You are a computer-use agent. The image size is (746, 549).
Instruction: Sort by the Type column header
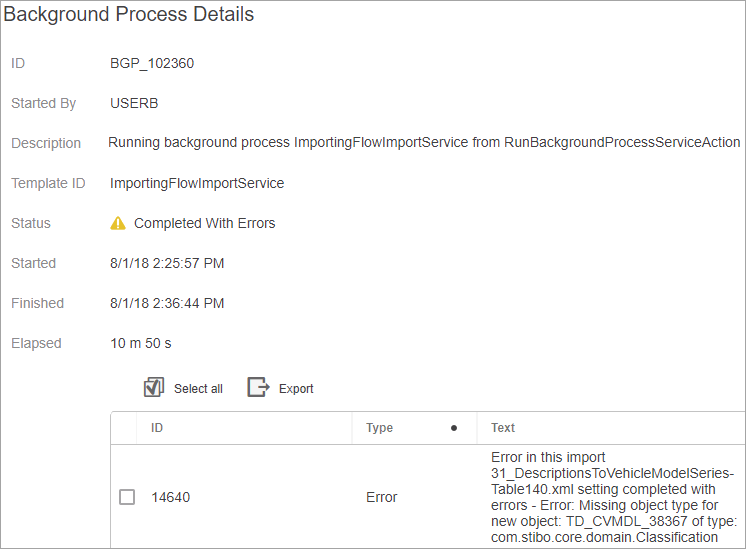(x=380, y=428)
